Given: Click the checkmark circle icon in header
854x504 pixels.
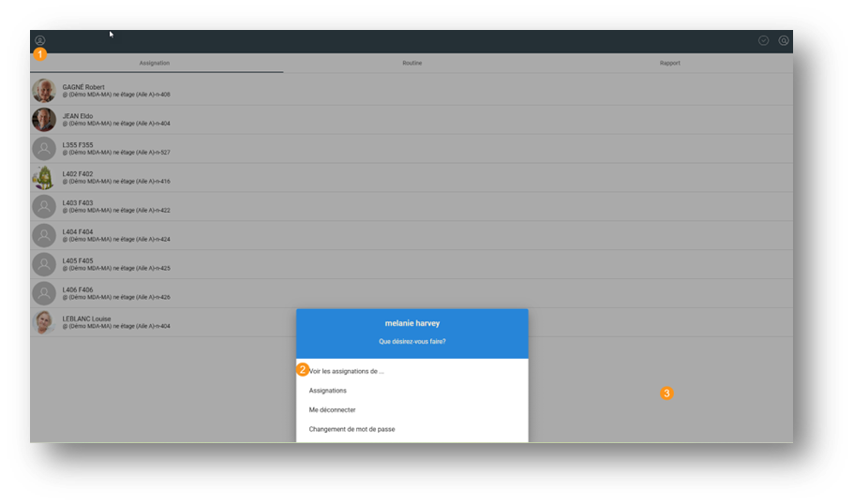Looking at the screenshot, I should pos(764,40).
